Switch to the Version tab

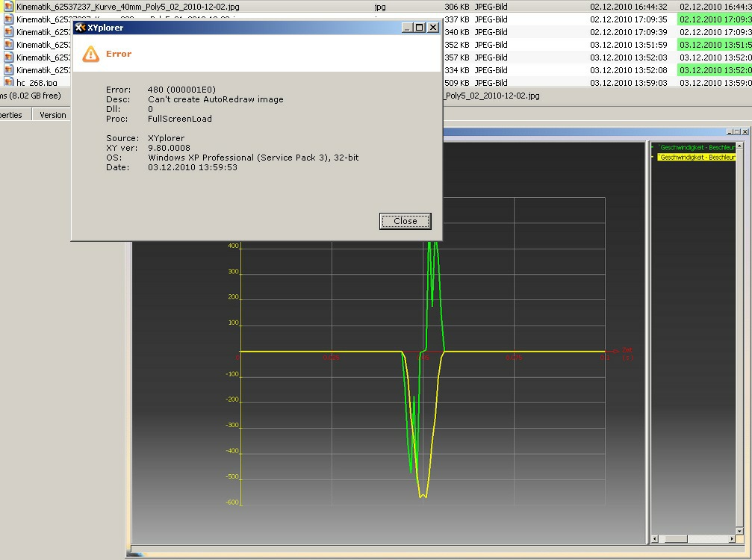point(52,115)
